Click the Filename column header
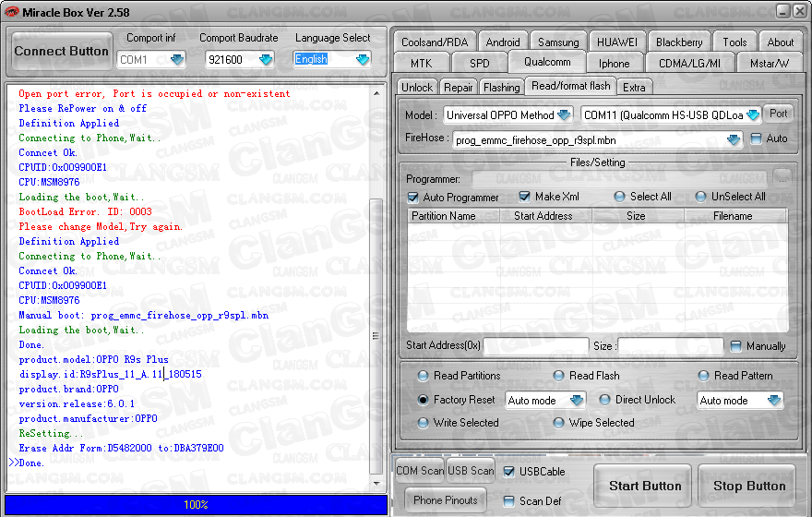 pyautogui.click(x=736, y=215)
